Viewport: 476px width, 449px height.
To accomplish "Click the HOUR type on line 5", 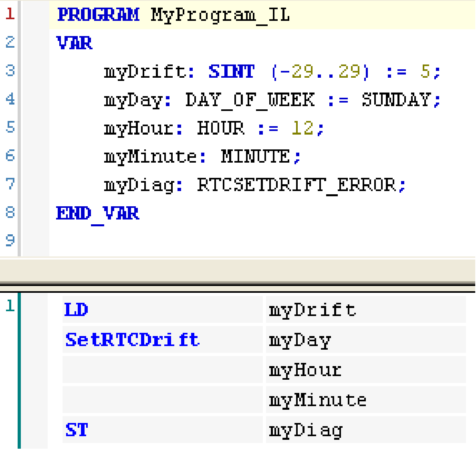I will [x=221, y=128].
